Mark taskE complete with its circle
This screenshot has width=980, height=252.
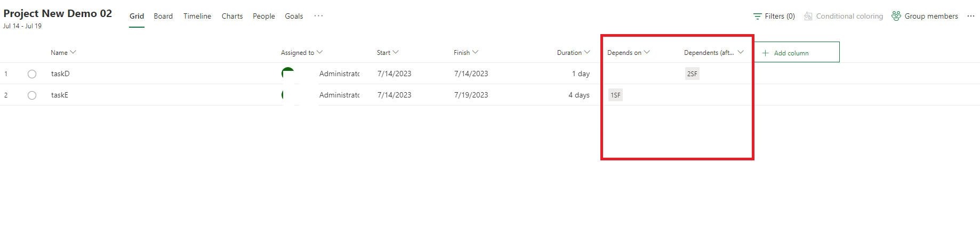(32, 95)
